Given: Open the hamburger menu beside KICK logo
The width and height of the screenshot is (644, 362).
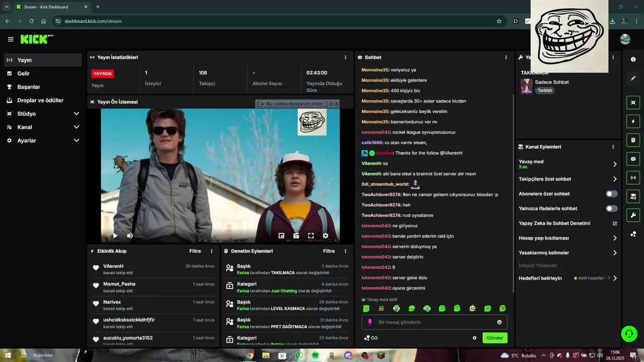Looking at the screenshot, I should [x=11, y=39].
